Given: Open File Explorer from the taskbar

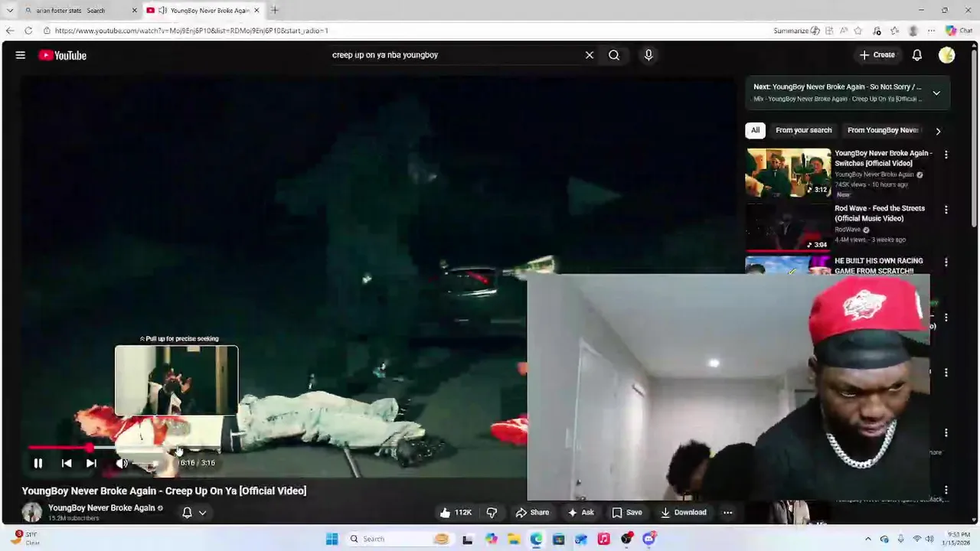Looking at the screenshot, I should coord(514,539).
